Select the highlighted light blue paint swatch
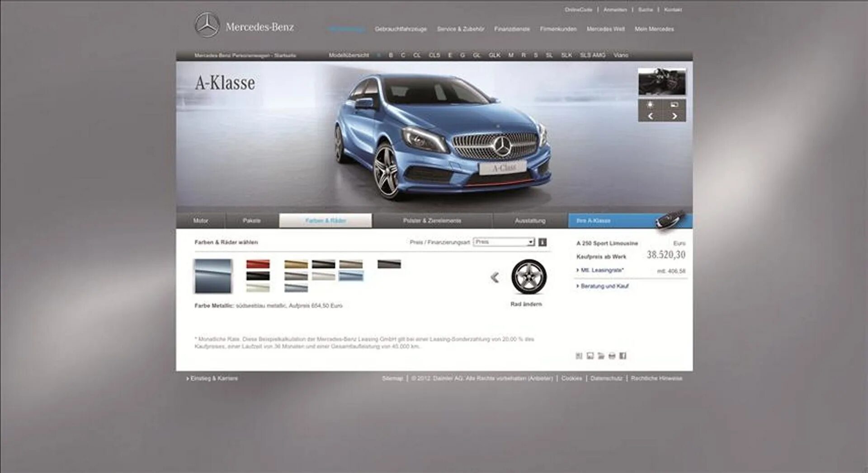The width and height of the screenshot is (868, 473). tap(351, 276)
